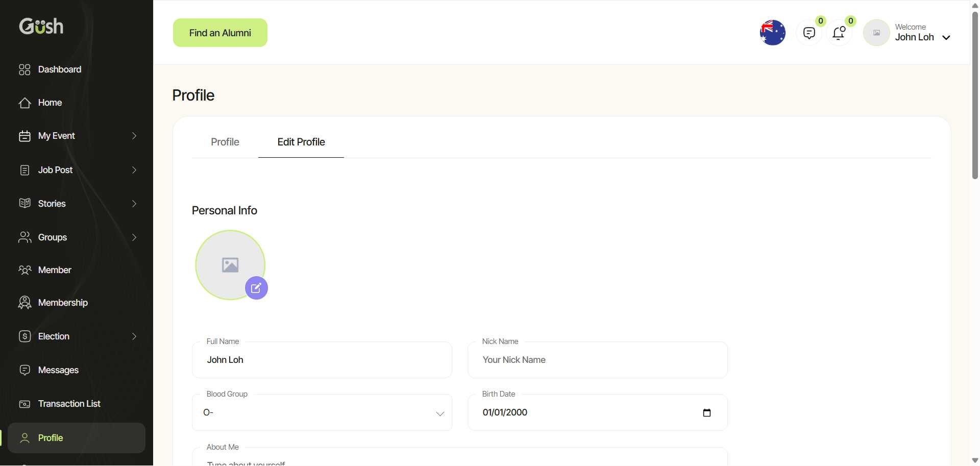Click the Membership badge icon

click(x=24, y=303)
